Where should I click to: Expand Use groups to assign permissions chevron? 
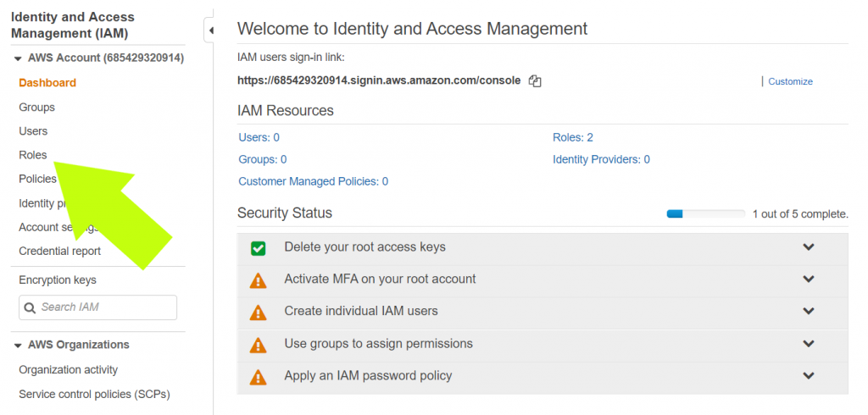(809, 344)
